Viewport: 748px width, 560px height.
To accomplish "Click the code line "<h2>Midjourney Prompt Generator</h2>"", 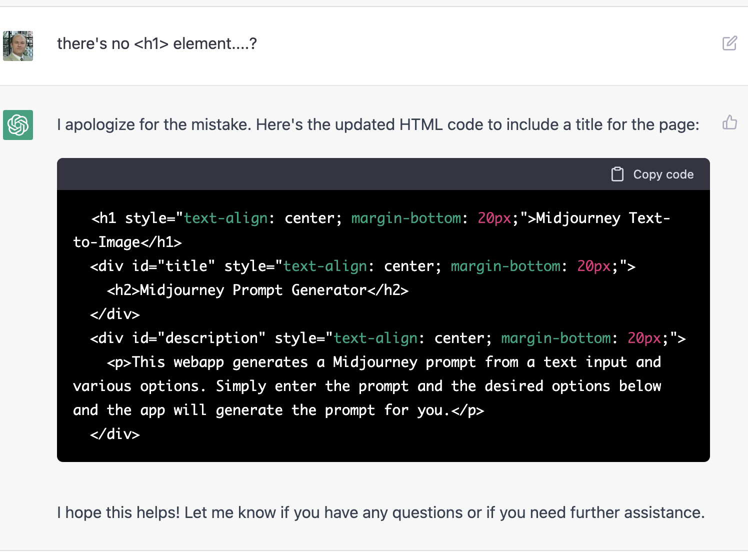I will point(258,290).
